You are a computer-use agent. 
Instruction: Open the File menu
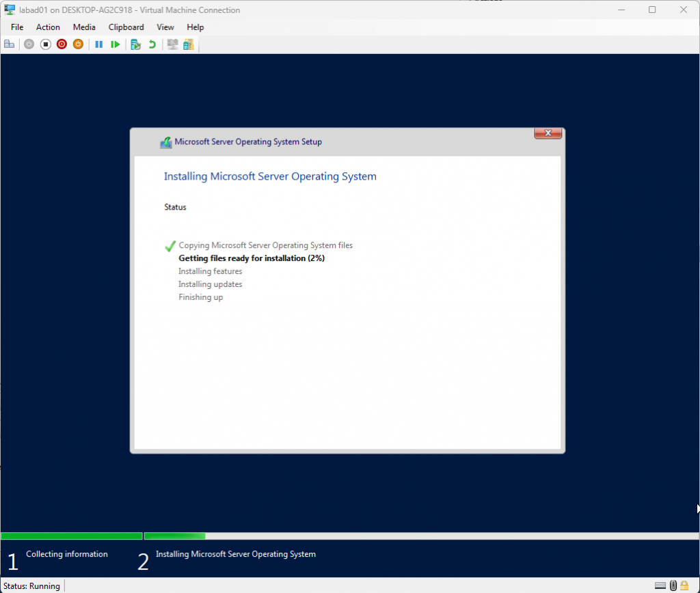[17, 27]
